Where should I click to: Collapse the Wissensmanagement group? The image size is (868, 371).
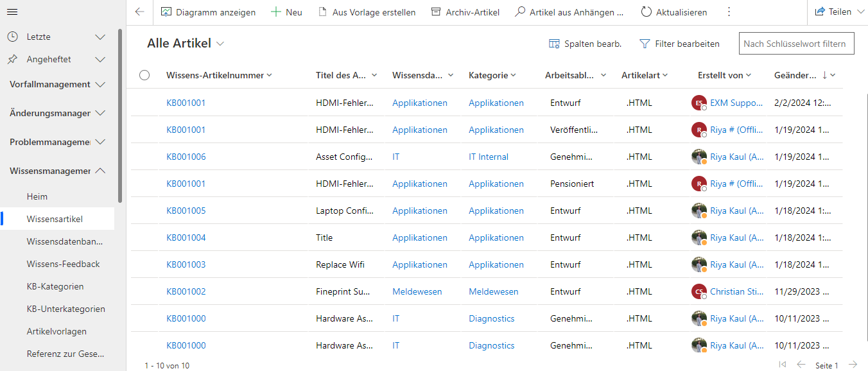[x=100, y=171]
